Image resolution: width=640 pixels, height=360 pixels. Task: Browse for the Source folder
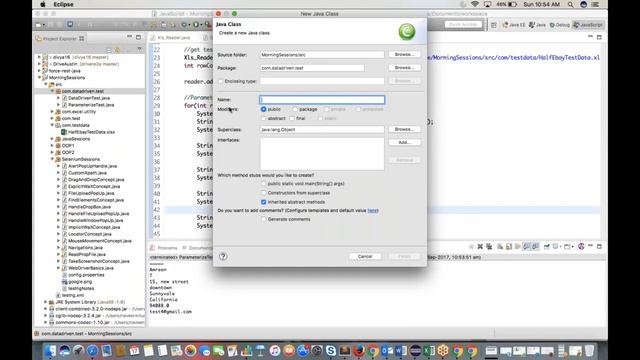pyautogui.click(x=404, y=54)
